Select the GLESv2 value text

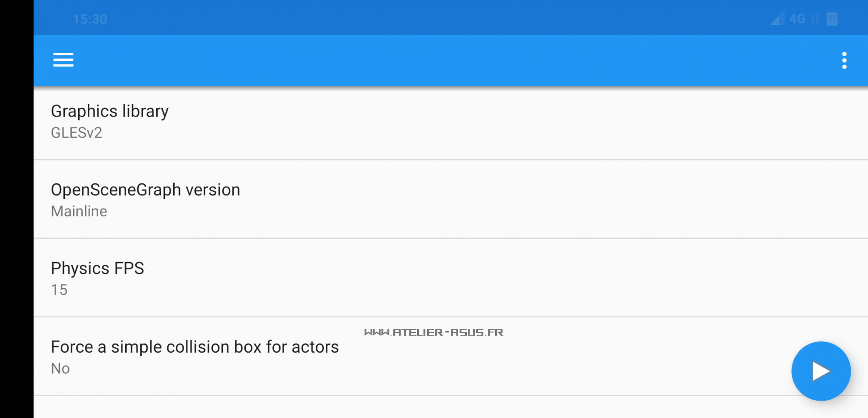(x=76, y=133)
